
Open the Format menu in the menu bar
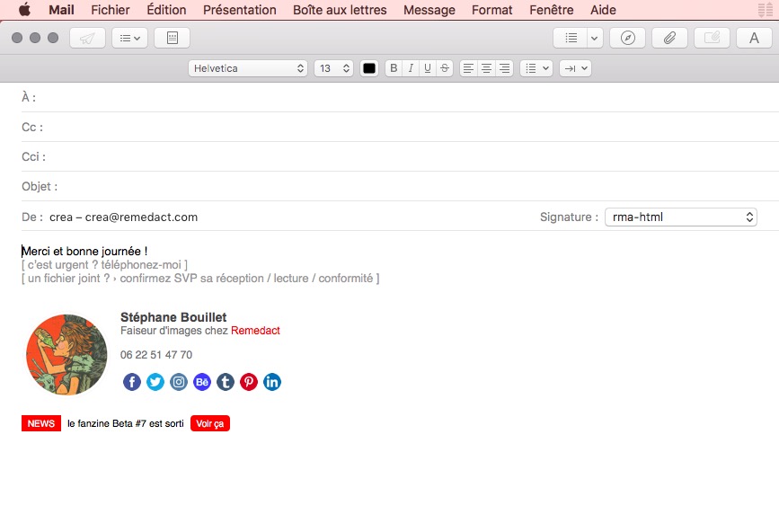coord(491,10)
